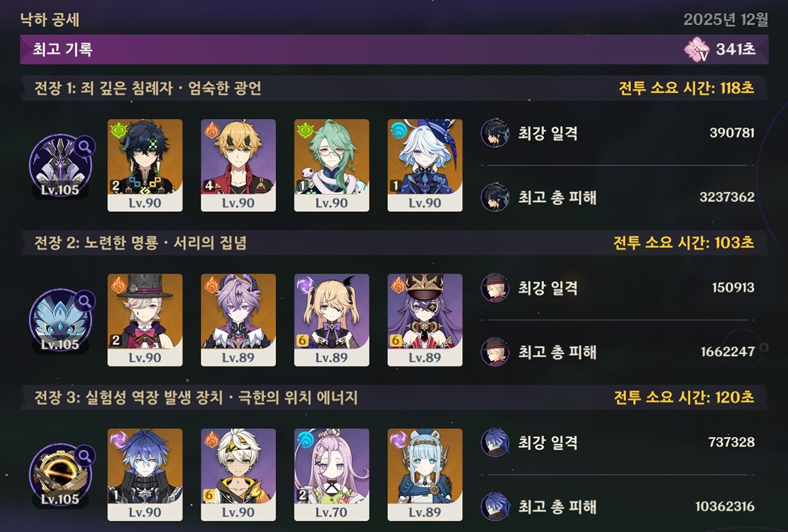Click the 최강 일격 avatar for Battlefield 3

[494, 442]
